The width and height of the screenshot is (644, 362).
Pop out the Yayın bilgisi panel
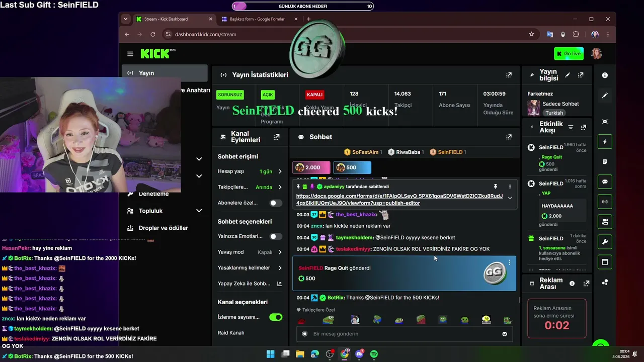(581, 75)
